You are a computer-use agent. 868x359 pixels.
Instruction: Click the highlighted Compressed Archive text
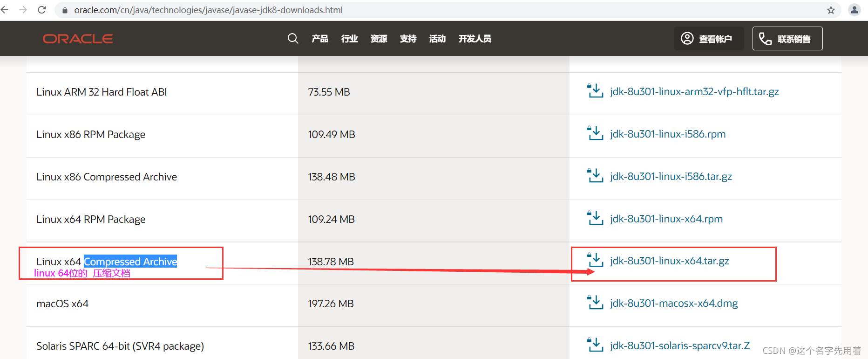130,262
